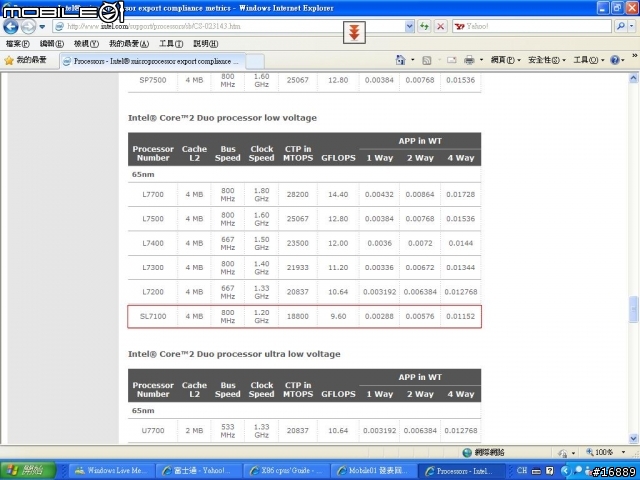640x480 pixels.
Task: Open the zoom level dropdown arrow
Action: click(x=623, y=452)
